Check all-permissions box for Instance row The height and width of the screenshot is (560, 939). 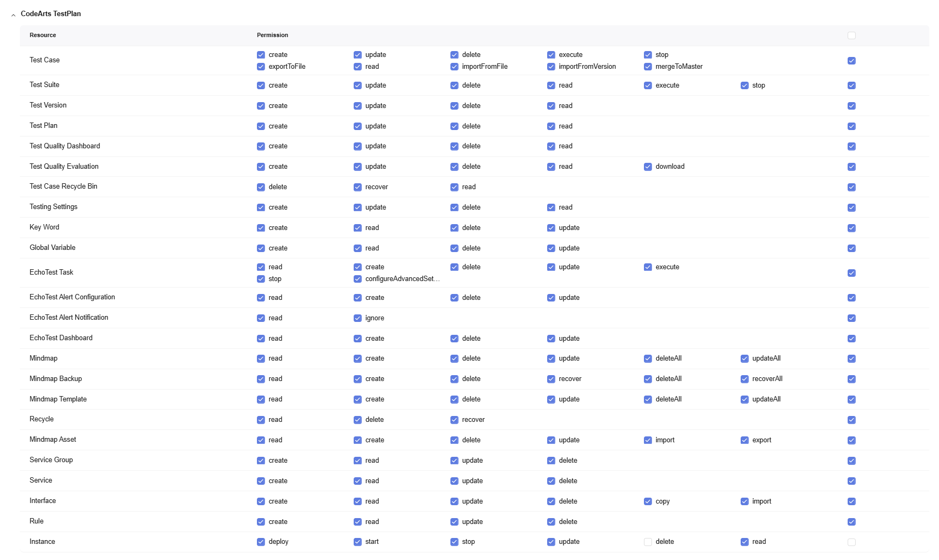(x=851, y=542)
